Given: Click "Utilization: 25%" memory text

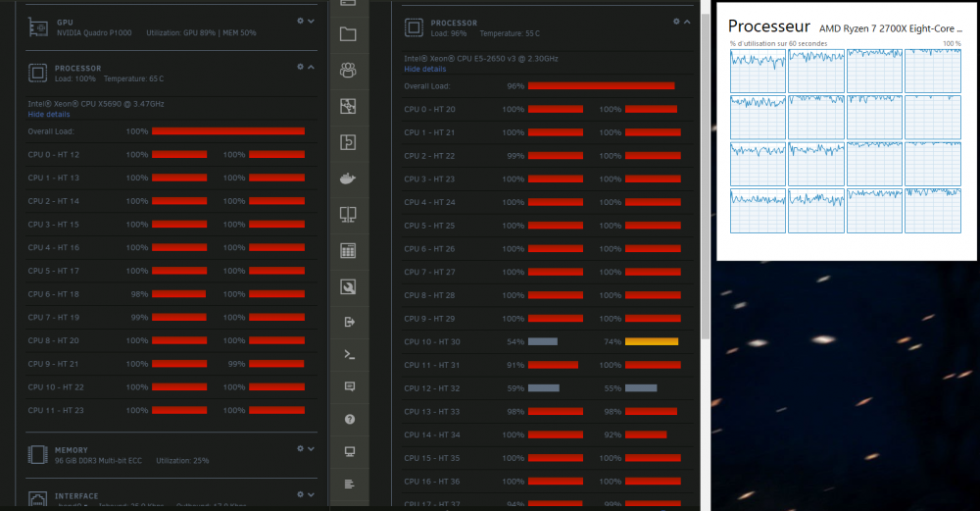Looking at the screenshot, I should coord(182,460).
